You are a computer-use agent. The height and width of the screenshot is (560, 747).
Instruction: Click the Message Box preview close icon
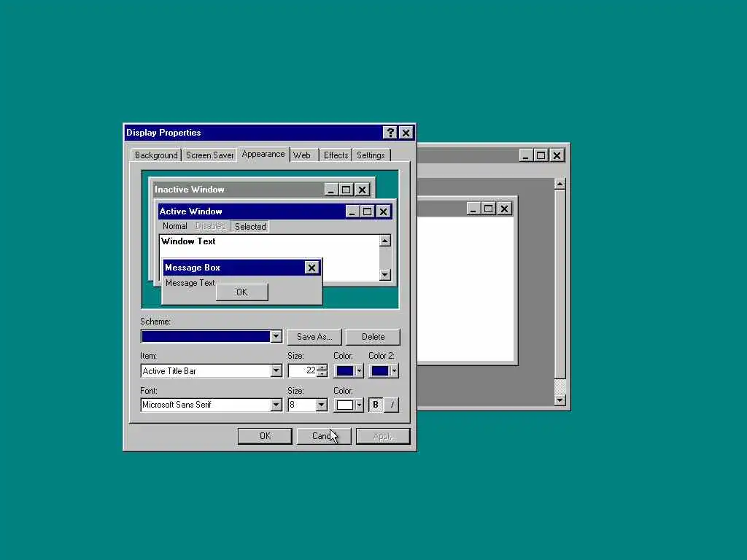(311, 268)
